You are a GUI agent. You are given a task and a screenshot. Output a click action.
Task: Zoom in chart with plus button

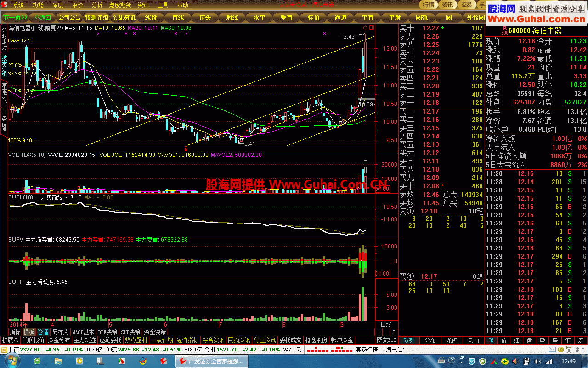coord(379,332)
